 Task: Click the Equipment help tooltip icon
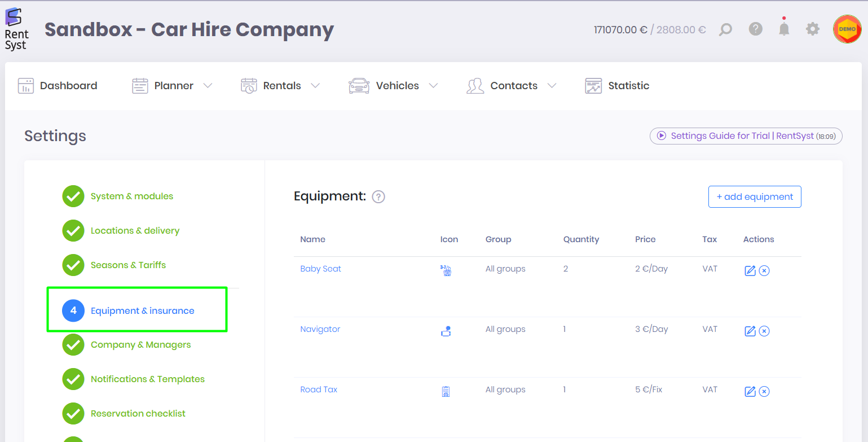378,197
